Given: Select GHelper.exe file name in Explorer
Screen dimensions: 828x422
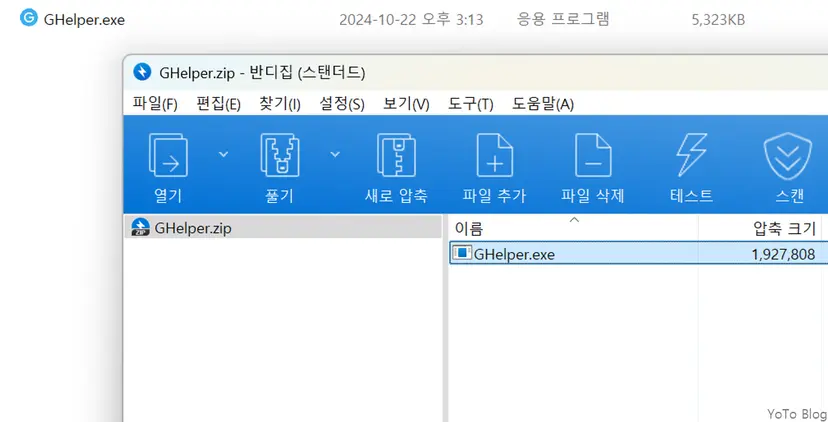Looking at the screenshot, I should (84, 20).
